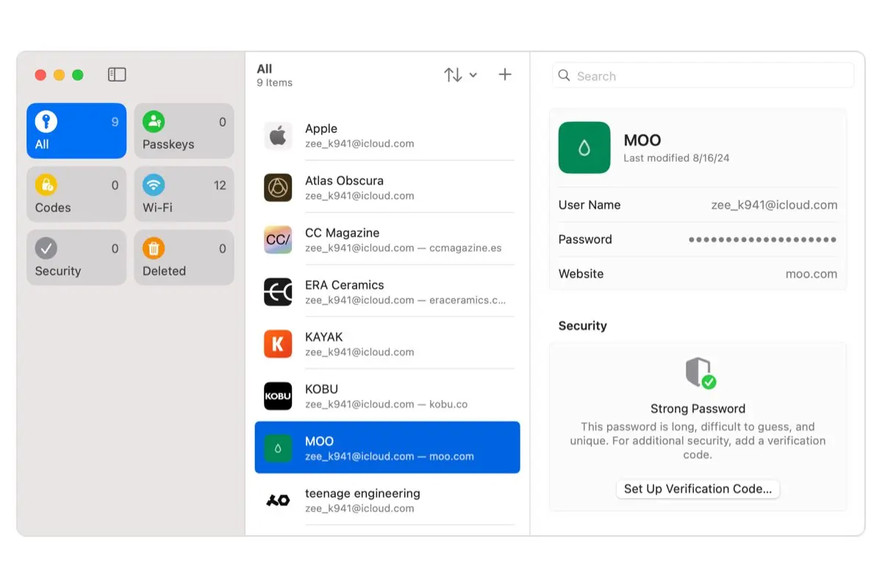
Task: Select the teenage engineering entry
Action: coord(387,501)
